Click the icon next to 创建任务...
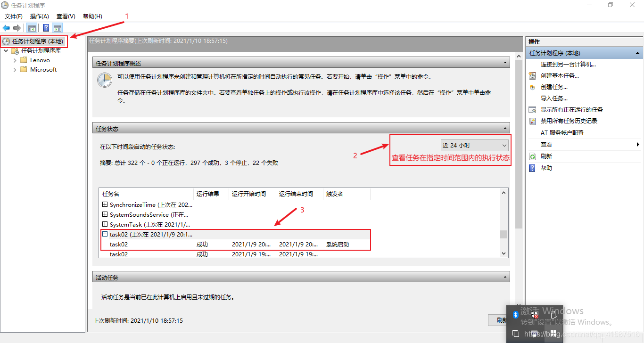 pos(532,87)
